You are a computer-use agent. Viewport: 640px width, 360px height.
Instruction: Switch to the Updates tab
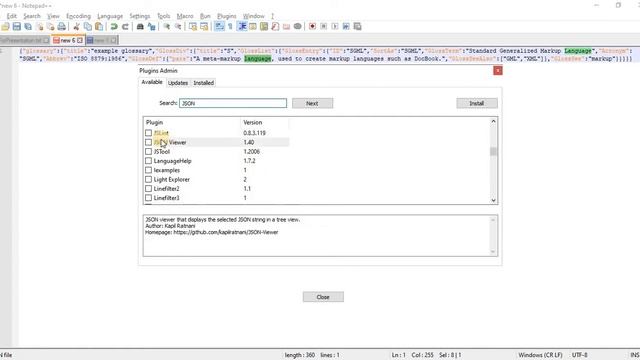click(x=178, y=83)
